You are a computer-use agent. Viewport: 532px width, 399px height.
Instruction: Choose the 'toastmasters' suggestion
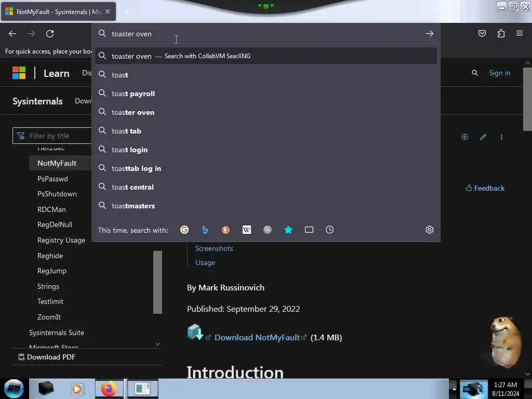(x=265, y=206)
